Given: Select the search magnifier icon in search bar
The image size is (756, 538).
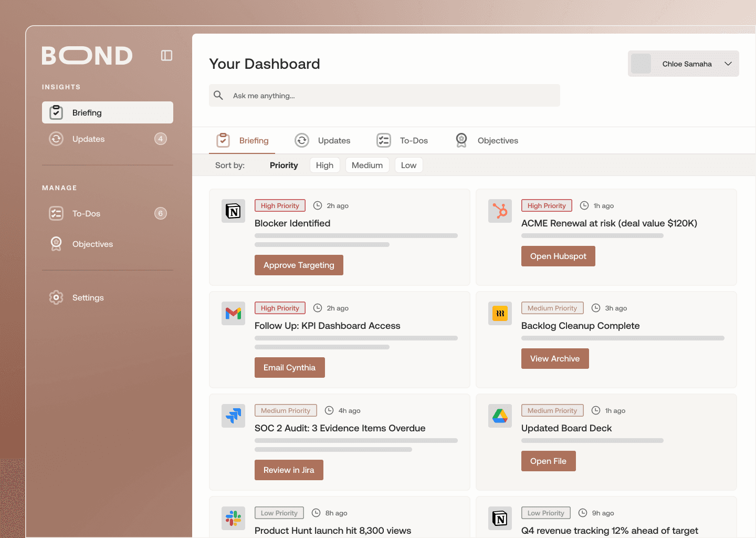Looking at the screenshot, I should click(x=218, y=95).
